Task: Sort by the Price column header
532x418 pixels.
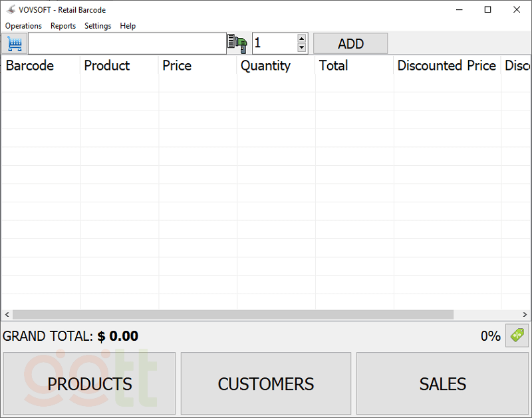Action: coord(177,65)
